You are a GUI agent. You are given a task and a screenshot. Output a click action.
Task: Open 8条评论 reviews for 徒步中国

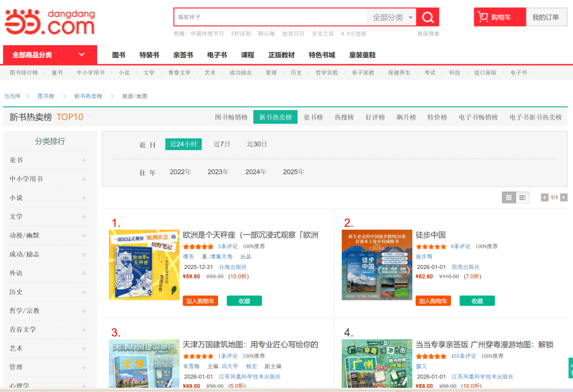tap(461, 247)
